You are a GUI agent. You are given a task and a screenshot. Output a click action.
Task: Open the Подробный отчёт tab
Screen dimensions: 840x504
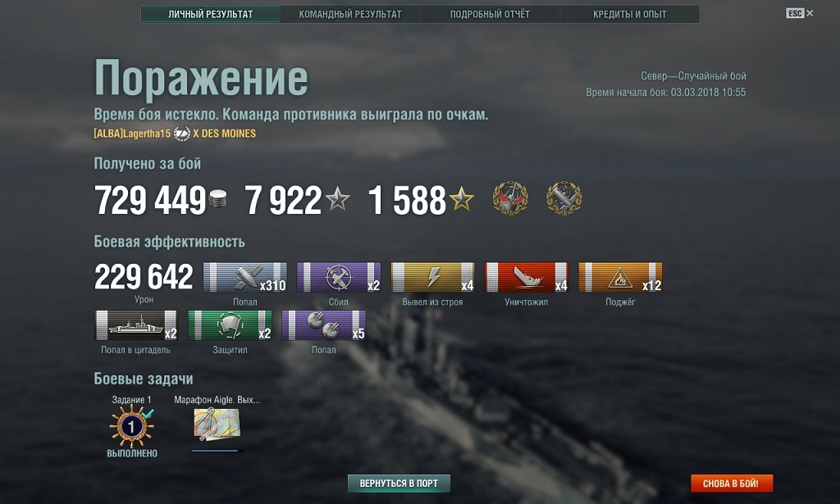pos(490,15)
